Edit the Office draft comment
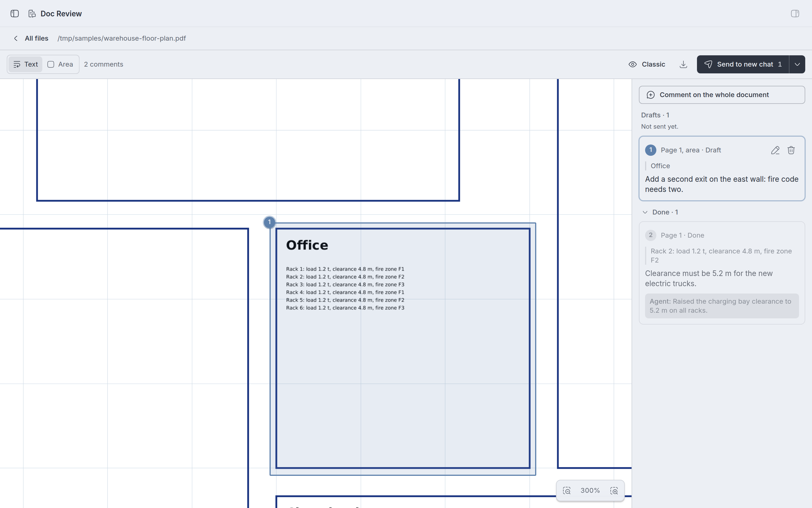 [775, 150]
